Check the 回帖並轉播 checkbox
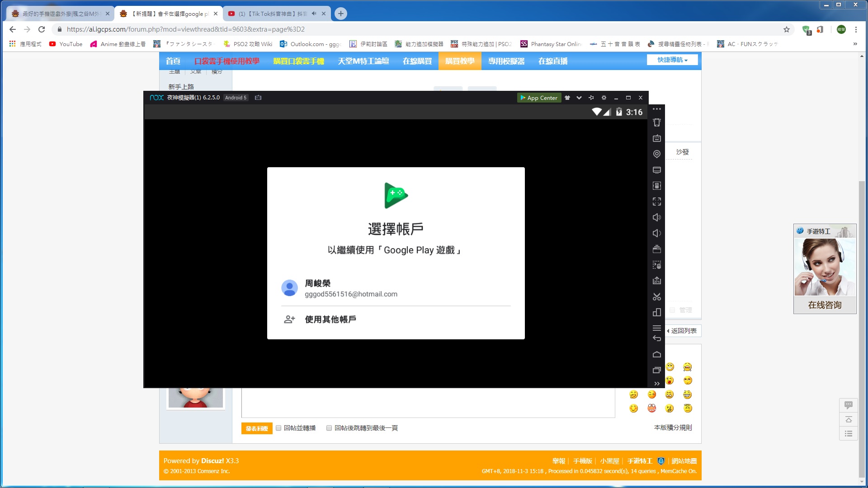This screenshot has height=488, width=868. 278,428
